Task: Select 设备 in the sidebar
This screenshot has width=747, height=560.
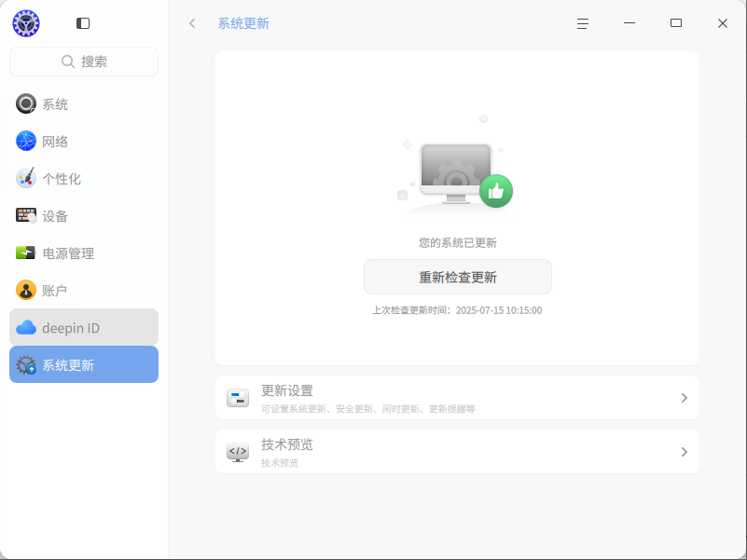Action: pos(84,216)
